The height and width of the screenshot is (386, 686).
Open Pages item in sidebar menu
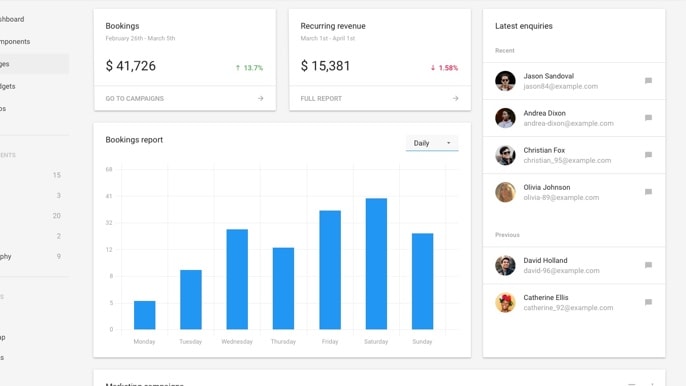pyautogui.click(x=34, y=64)
